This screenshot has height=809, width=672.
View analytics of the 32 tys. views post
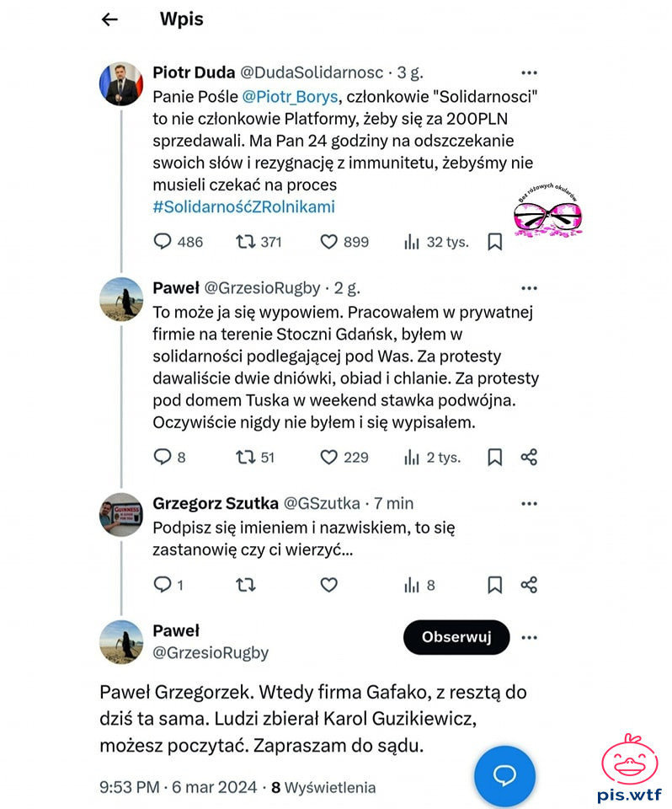tap(412, 242)
